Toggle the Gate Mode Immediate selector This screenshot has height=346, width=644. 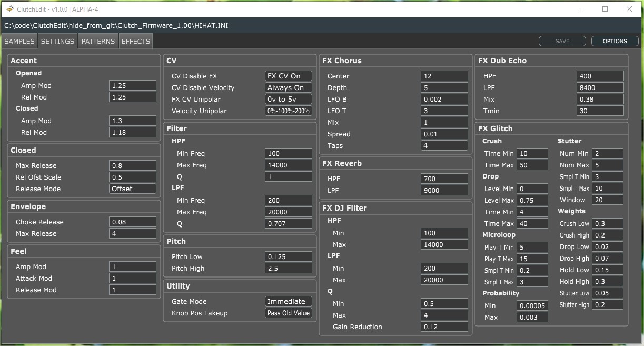pyautogui.click(x=288, y=301)
